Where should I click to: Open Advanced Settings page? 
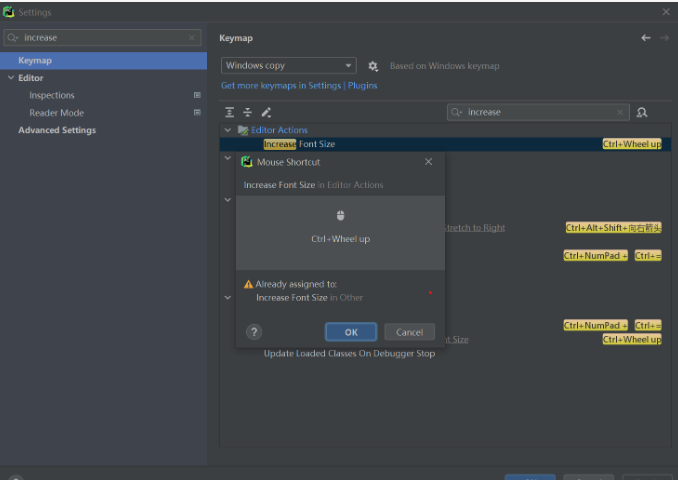(x=57, y=130)
